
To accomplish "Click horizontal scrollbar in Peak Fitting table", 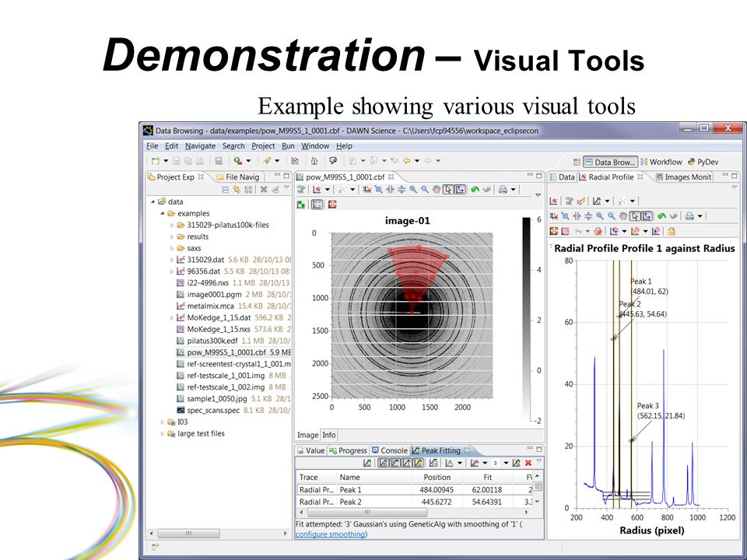I will (366, 513).
